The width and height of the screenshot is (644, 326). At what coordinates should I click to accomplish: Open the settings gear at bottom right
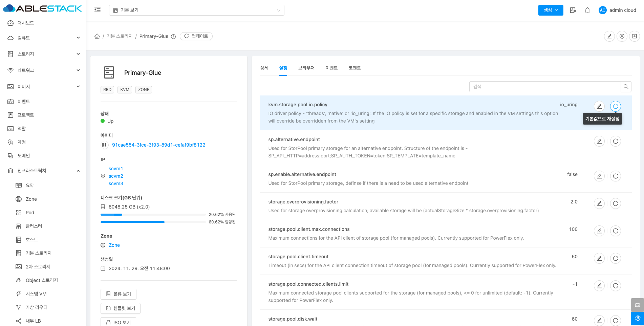pyautogui.click(x=637, y=318)
